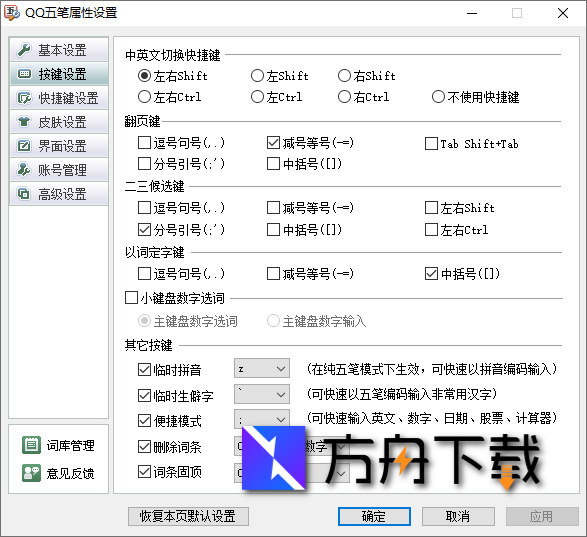Screen dimensions: 587x537
Task: Click 恢复本页默认设置 button
Action: click(188, 516)
